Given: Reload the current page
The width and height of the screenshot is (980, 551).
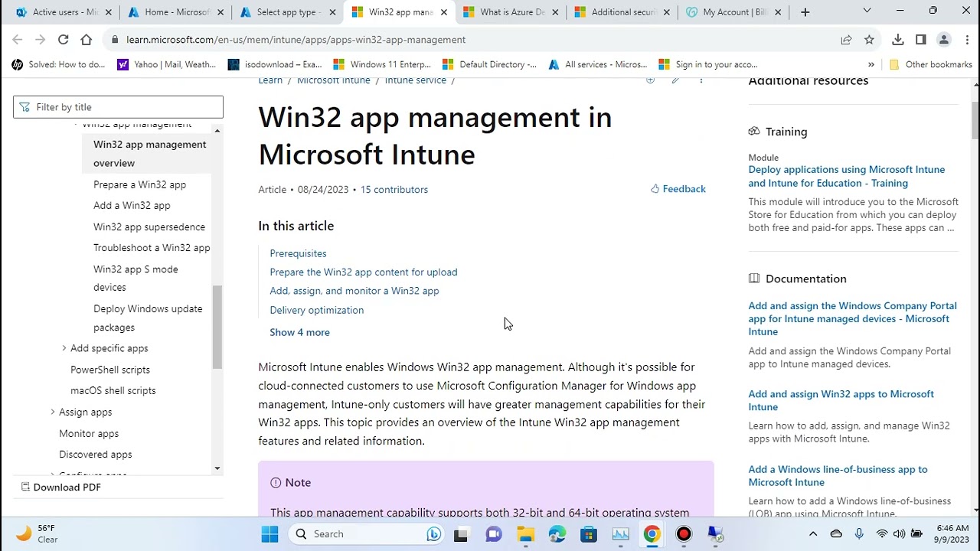Looking at the screenshot, I should pos(64,40).
